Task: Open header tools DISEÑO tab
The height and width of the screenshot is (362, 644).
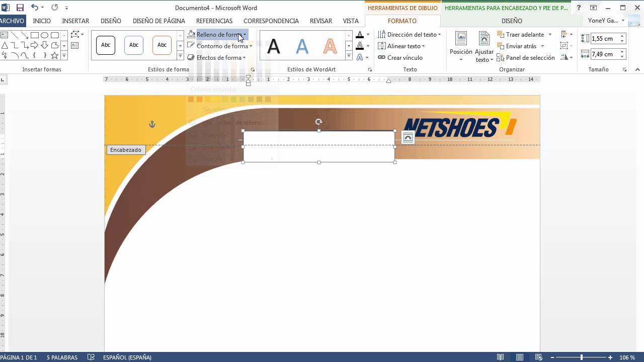Action: click(x=512, y=21)
